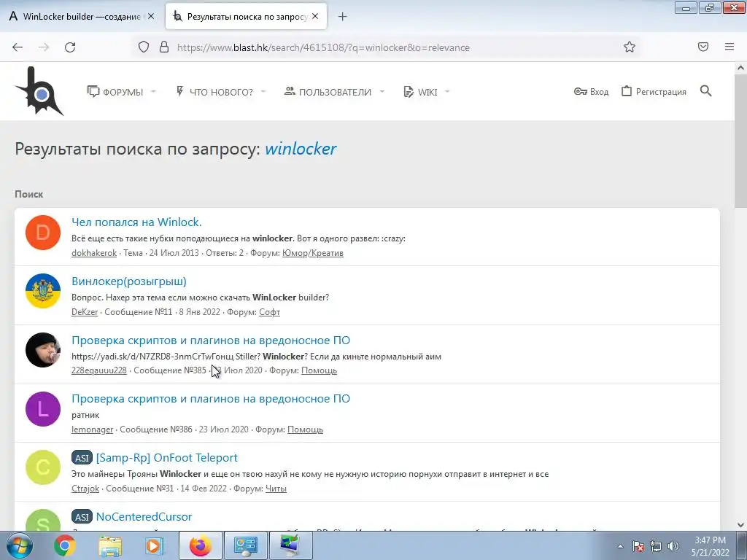Open Проверка скриптов thread by 228eqauuu228
The image size is (747, 560).
(211, 340)
